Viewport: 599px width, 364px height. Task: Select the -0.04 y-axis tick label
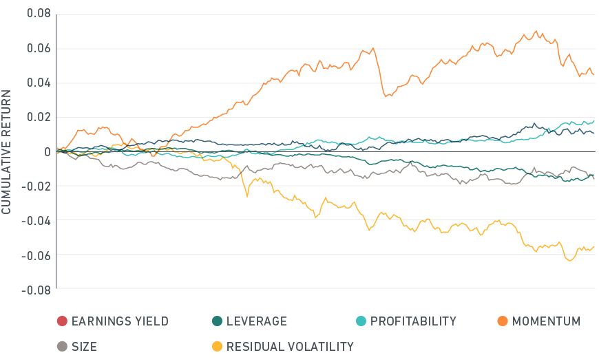pyautogui.click(x=35, y=221)
